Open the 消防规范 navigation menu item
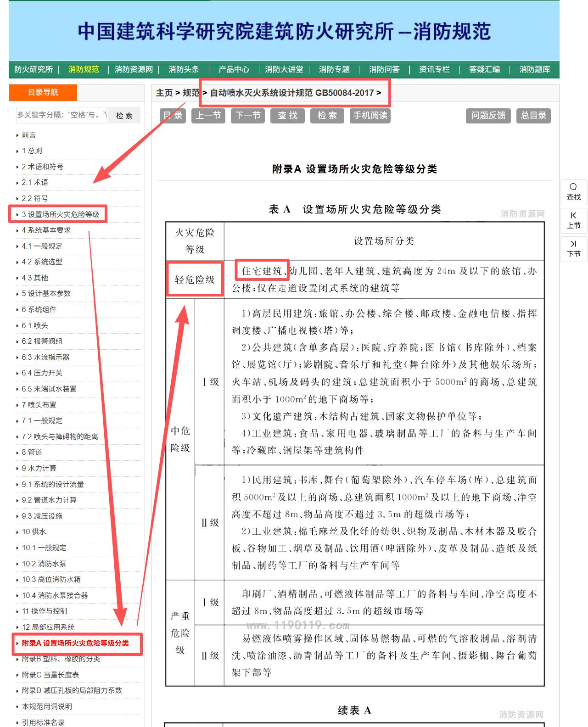Viewport: 588px width, 727px height. click(84, 69)
